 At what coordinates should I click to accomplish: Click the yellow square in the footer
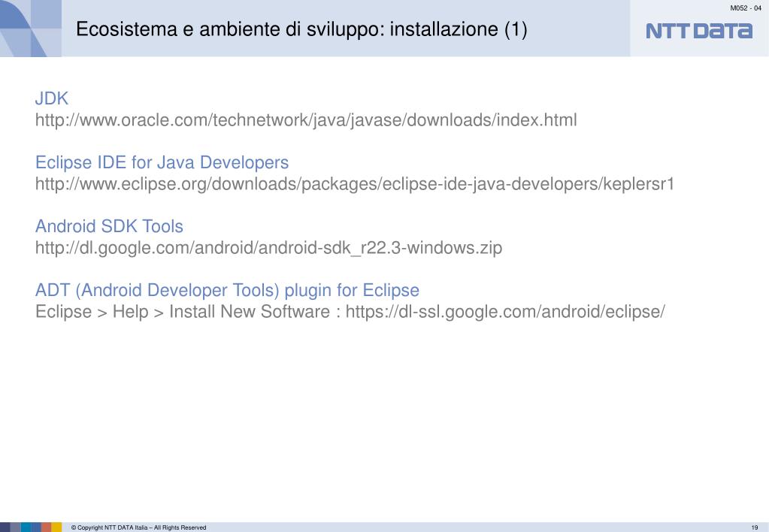[56, 527]
